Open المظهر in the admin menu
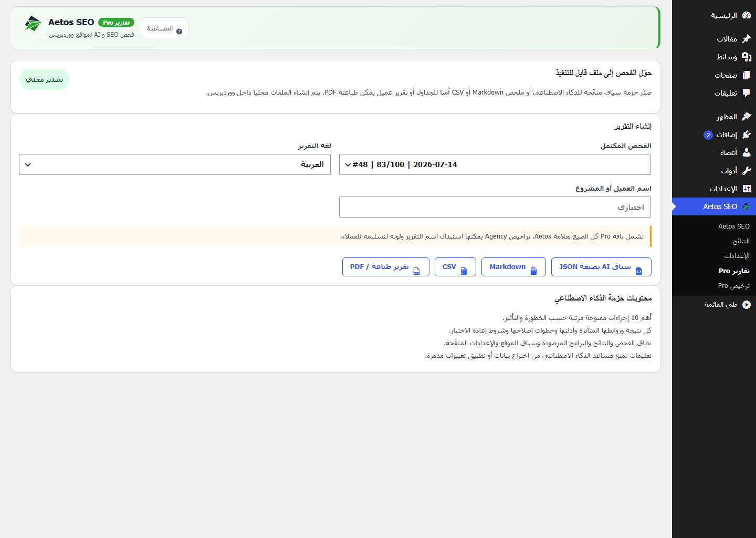Screen dimensions: 756x538 [714, 117]
